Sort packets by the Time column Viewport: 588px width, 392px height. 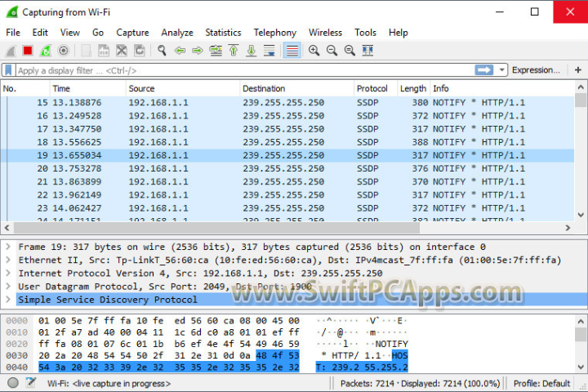[87, 88]
